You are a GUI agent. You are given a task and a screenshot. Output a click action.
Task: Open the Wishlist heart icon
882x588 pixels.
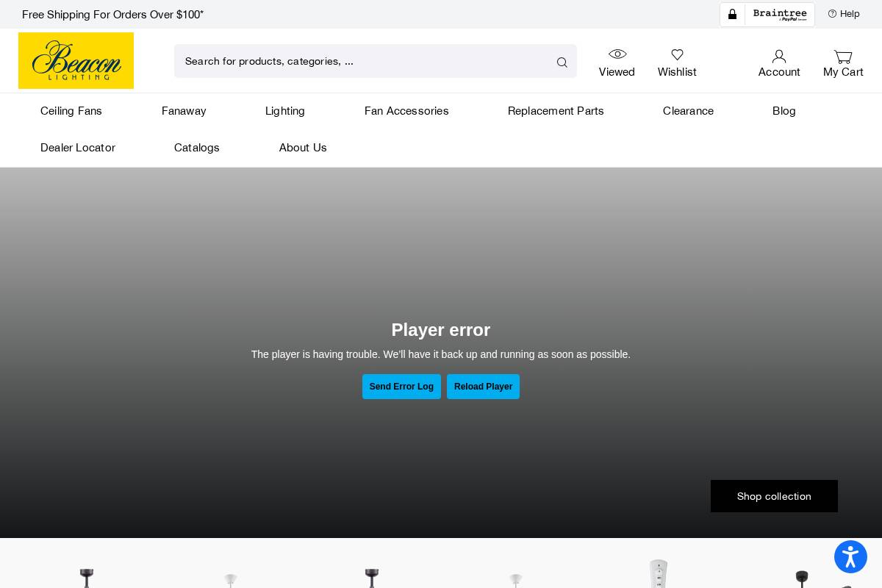pos(677,54)
